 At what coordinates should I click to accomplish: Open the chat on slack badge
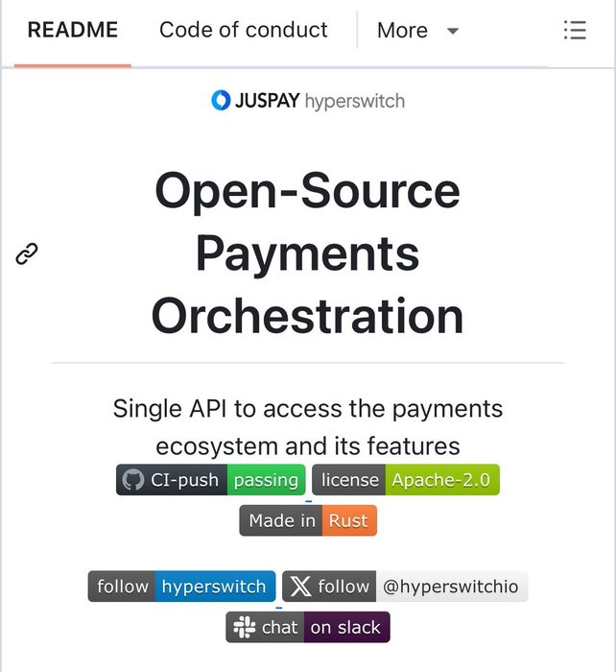(x=308, y=627)
